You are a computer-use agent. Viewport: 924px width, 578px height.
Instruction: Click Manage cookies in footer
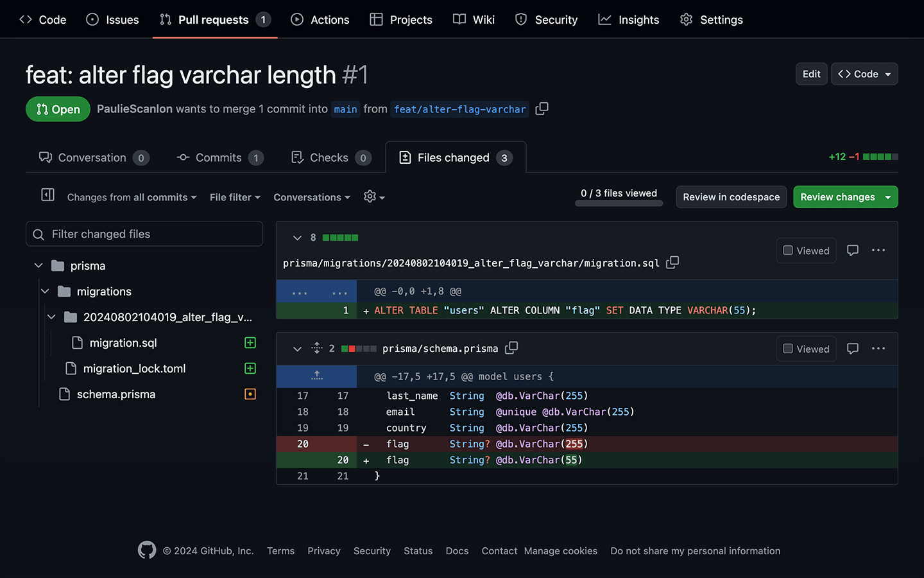pyautogui.click(x=560, y=551)
